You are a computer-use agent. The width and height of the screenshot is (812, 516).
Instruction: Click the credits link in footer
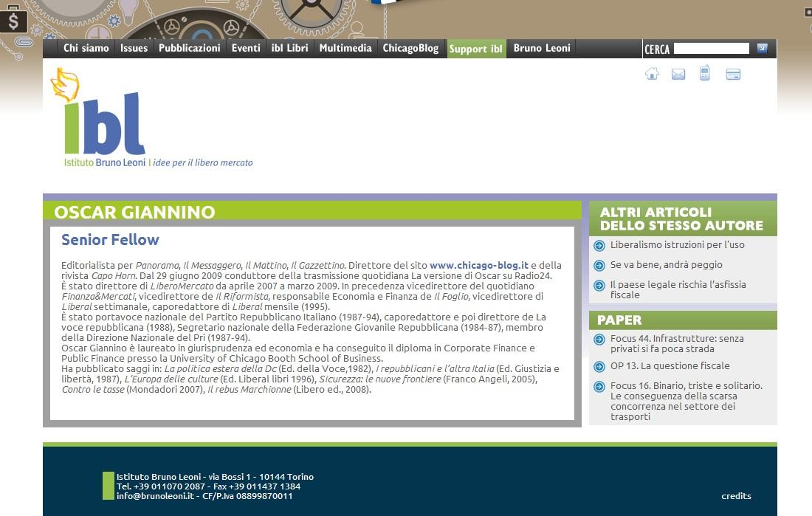[x=736, y=496]
